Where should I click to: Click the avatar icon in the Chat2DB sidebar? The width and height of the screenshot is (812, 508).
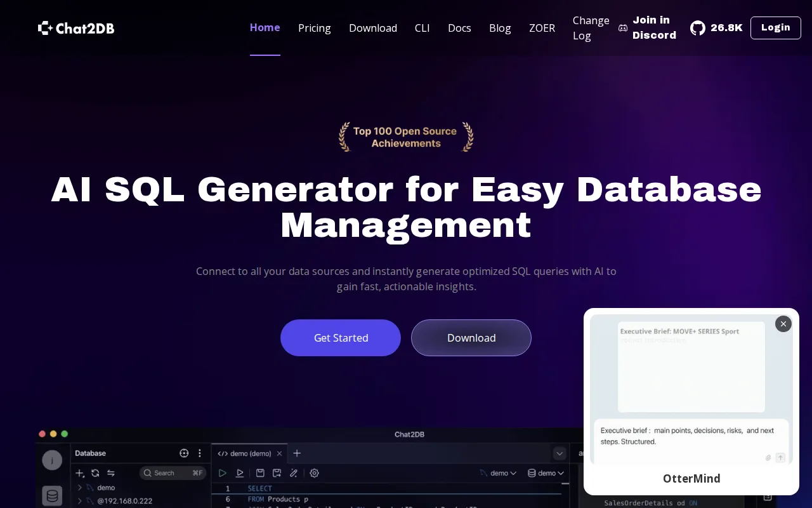click(52, 460)
